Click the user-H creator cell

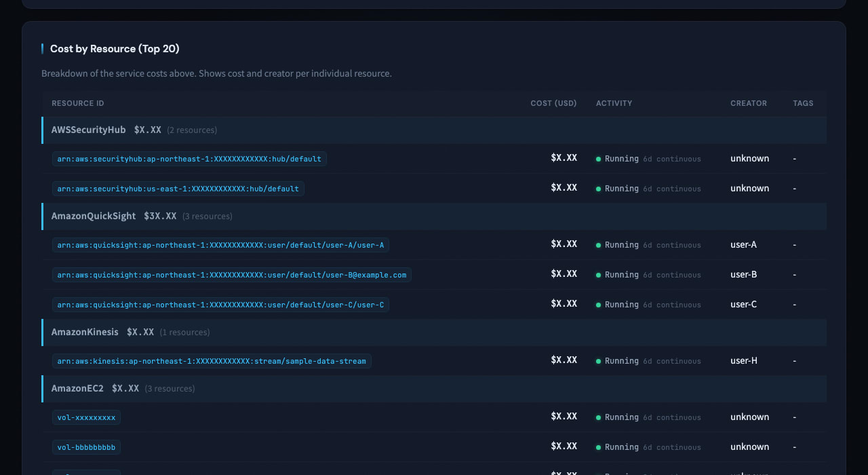[743, 360]
